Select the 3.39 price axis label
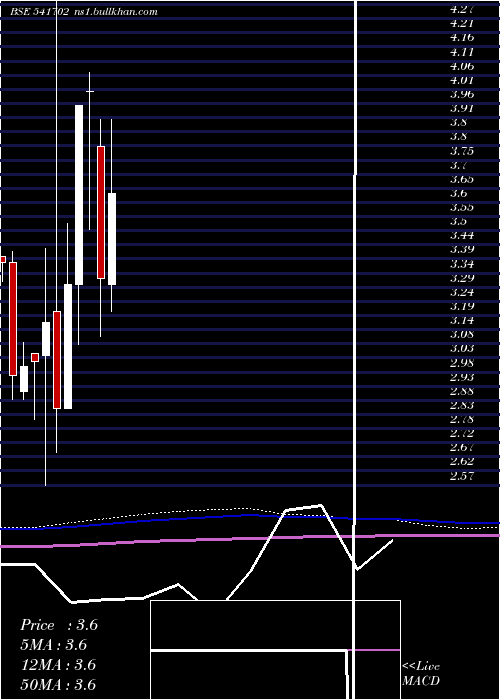This screenshot has height=700, width=500. click(x=462, y=250)
